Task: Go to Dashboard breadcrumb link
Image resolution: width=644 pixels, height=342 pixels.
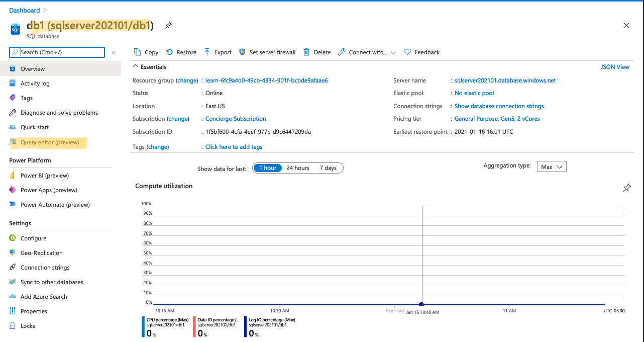Action: click(x=24, y=10)
